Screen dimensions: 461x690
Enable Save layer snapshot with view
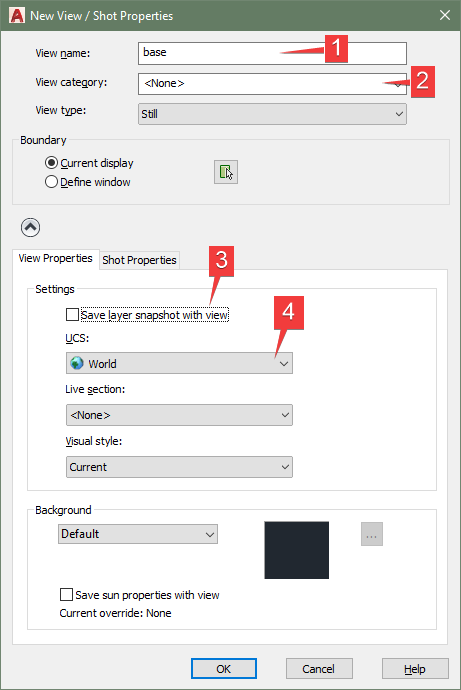[x=72, y=315]
